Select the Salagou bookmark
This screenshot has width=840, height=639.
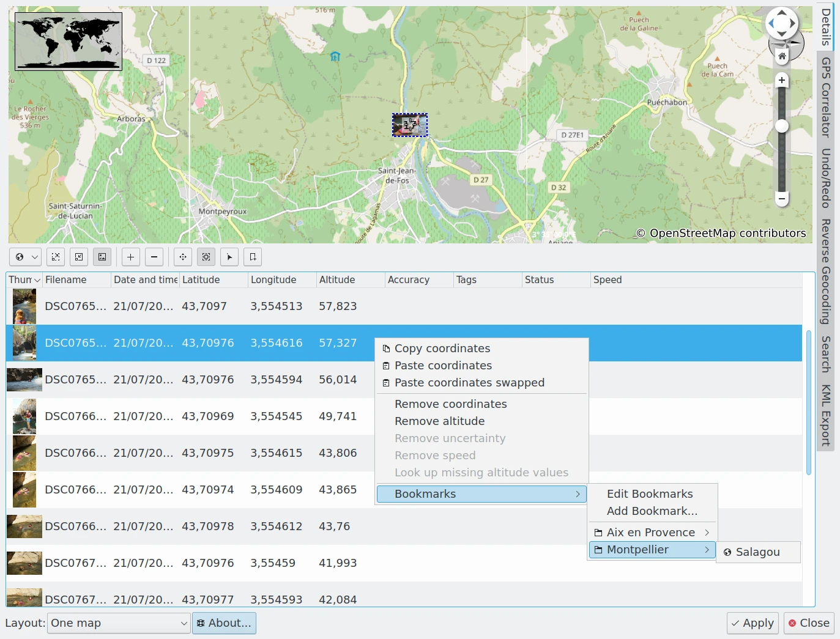coord(757,552)
